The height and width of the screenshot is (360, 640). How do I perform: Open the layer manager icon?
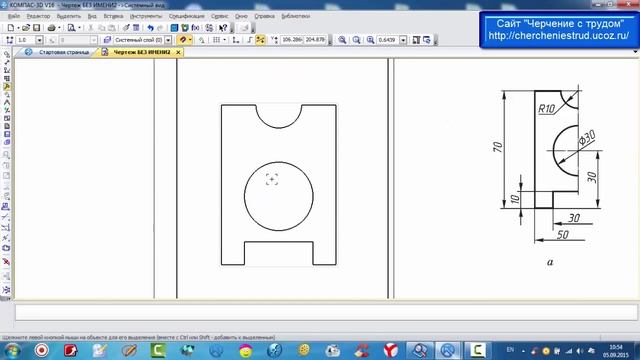point(107,40)
